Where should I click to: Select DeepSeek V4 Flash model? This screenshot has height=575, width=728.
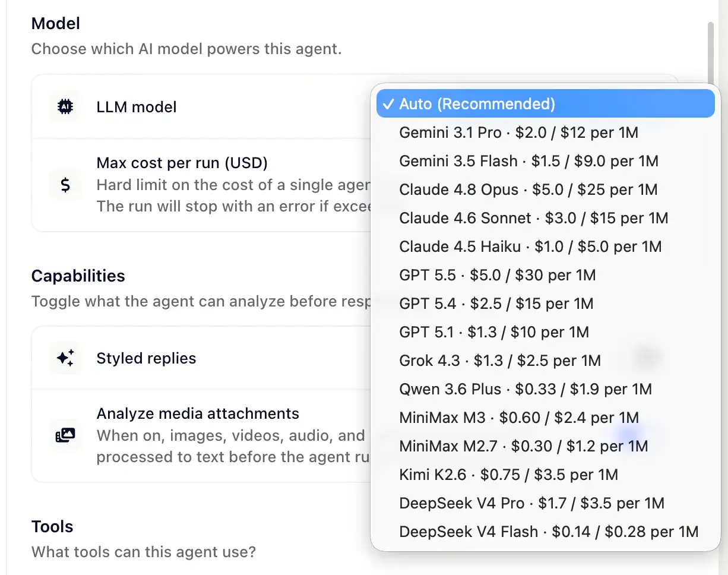[545, 532]
